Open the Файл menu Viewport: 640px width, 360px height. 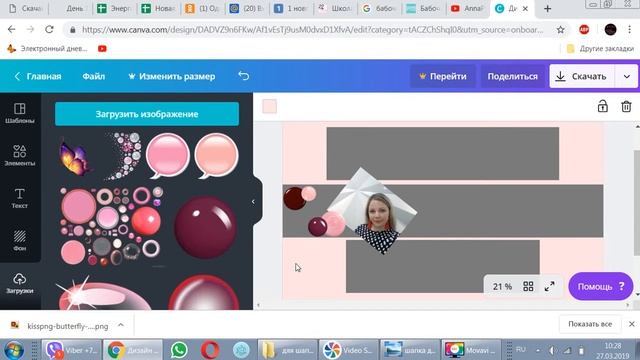click(x=93, y=76)
